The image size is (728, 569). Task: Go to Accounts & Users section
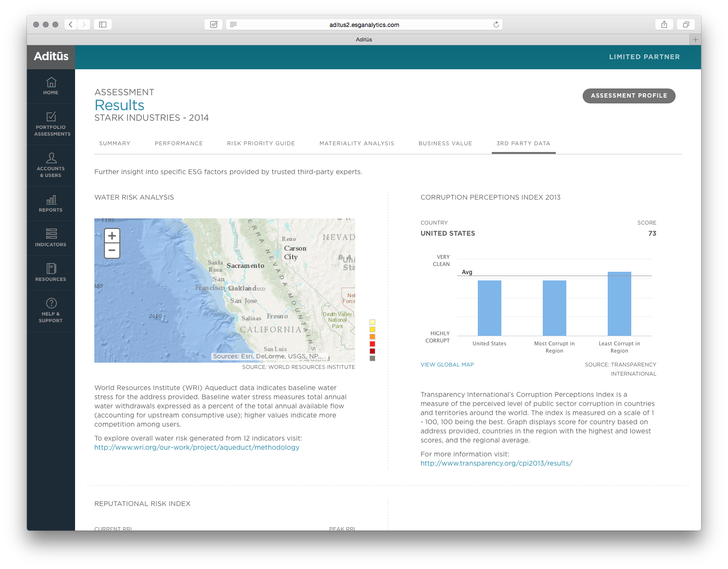click(x=51, y=165)
